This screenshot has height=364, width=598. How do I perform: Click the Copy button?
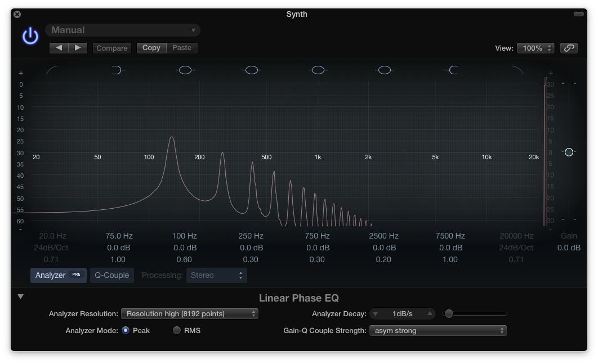coord(151,48)
